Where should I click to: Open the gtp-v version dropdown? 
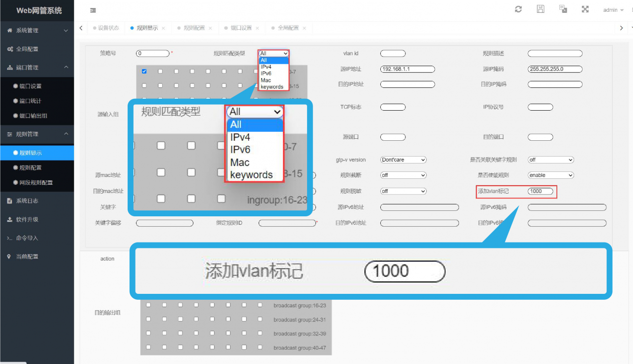pyautogui.click(x=403, y=160)
